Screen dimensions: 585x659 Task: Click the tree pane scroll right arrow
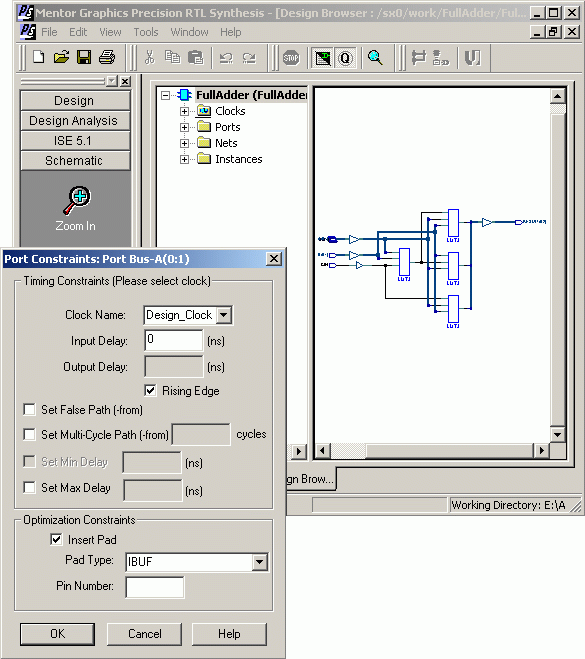point(299,451)
